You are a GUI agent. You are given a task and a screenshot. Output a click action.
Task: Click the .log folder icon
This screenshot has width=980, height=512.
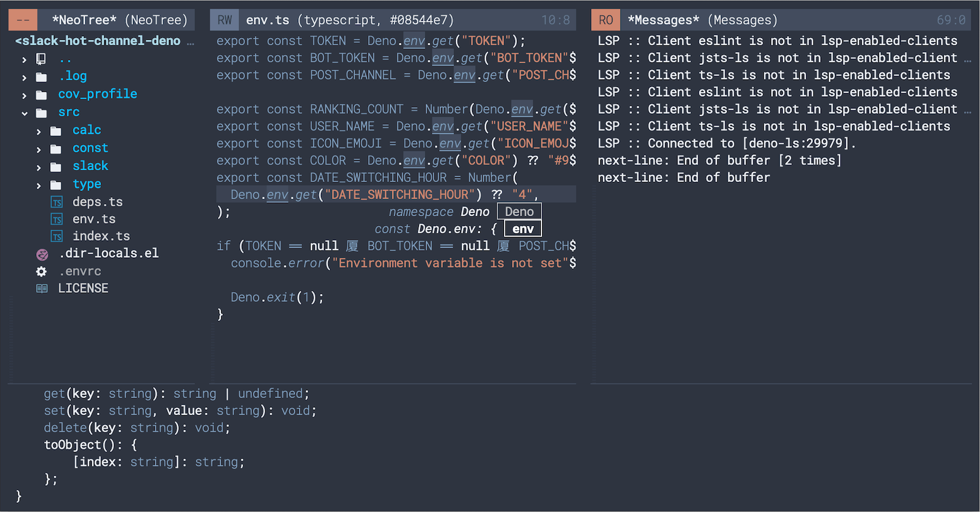(41, 77)
